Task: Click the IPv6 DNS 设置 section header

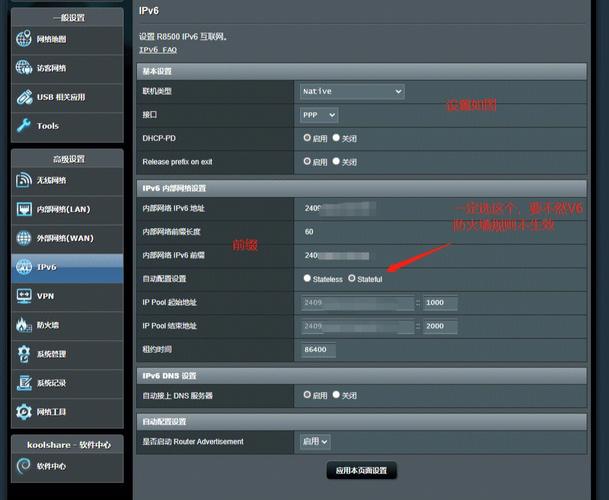Action: pos(361,376)
